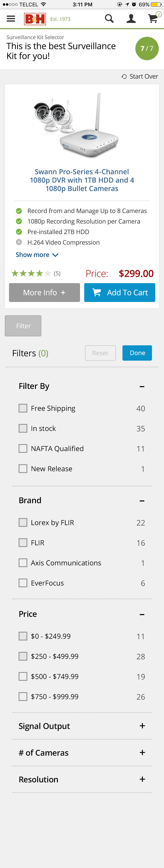Image resolution: width=164 pixels, height=868 pixels.
Task: Select the Lorex by FLIR brand checkbox
Action: tap(23, 522)
